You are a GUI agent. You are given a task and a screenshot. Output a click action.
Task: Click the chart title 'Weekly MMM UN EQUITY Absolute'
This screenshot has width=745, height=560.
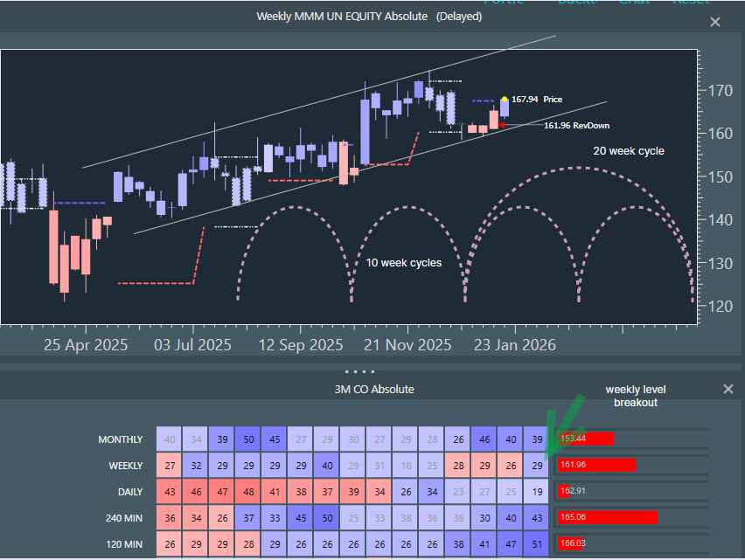(x=342, y=16)
